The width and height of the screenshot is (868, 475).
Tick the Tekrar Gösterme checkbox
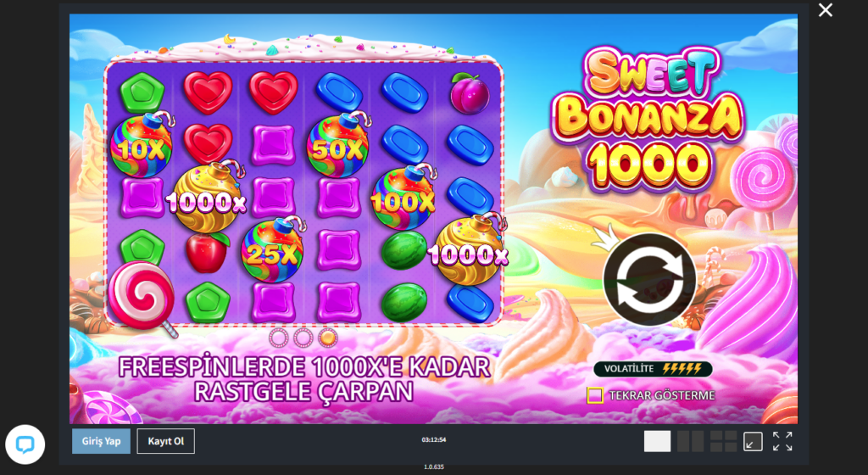[595, 395]
